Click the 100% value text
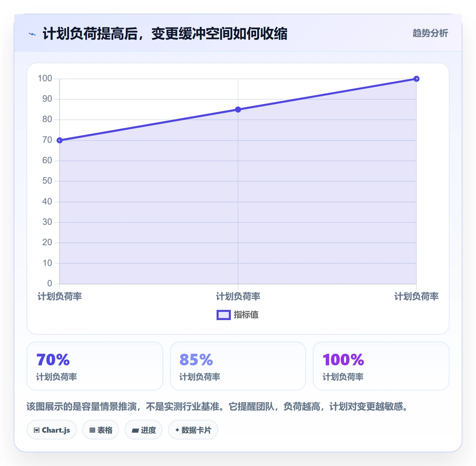Image resolution: width=476 pixels, height=466 pixels. (343, 360)
